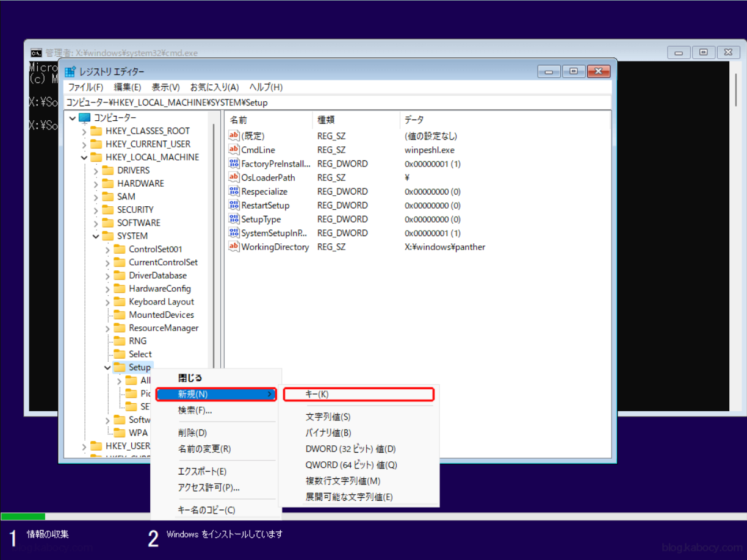Open the ファイル(F) menu
This screenshot has width=747, height=560.
click(x=85, y=87)
